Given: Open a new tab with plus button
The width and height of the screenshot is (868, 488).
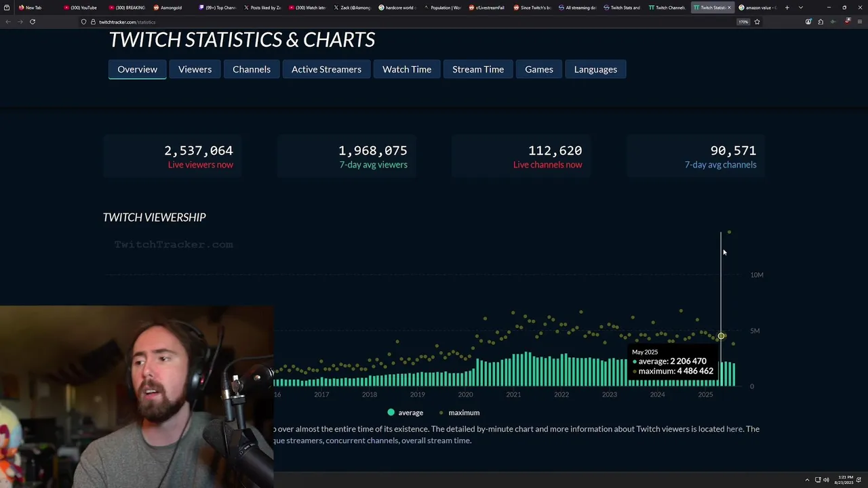Looking at the screenshot, I should click(x=787, y=7).
